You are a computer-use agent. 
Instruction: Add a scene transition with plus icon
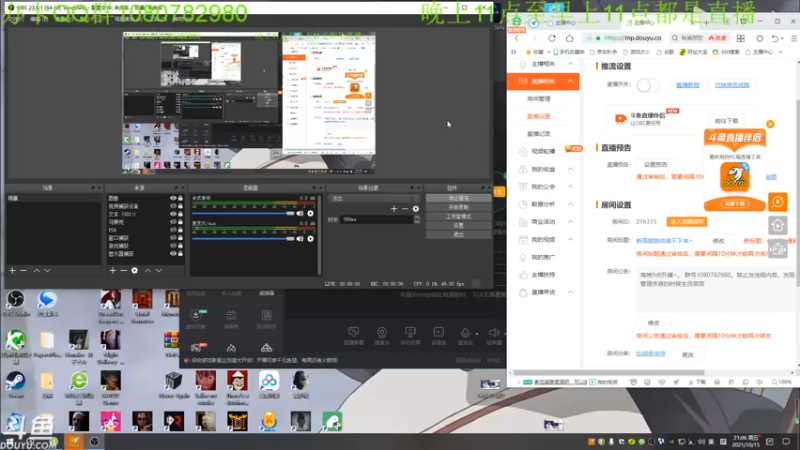(x=394, y=209)
